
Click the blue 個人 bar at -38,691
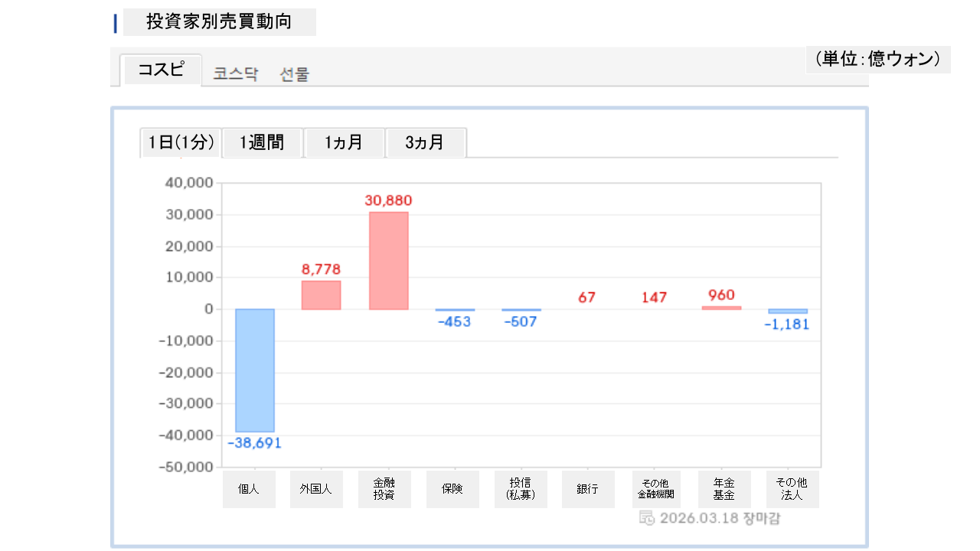pos(254,370)
